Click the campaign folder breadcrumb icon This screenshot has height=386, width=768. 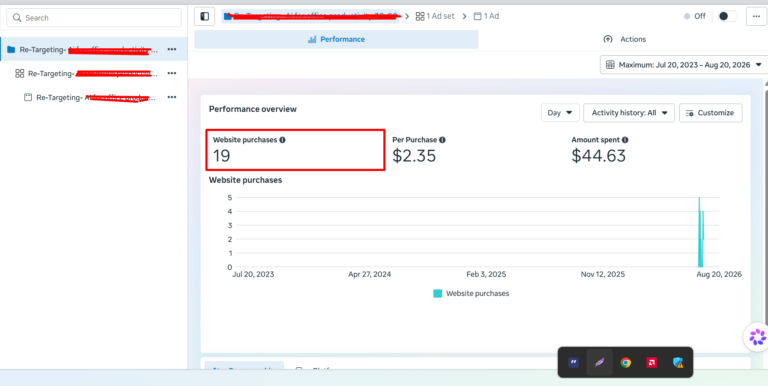coord(228,16)
